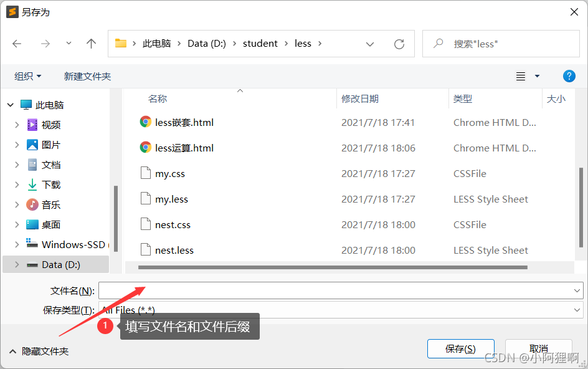Sort by 大小 column header
The height and width of the screenshot is (369, 588).
[556, 98]
